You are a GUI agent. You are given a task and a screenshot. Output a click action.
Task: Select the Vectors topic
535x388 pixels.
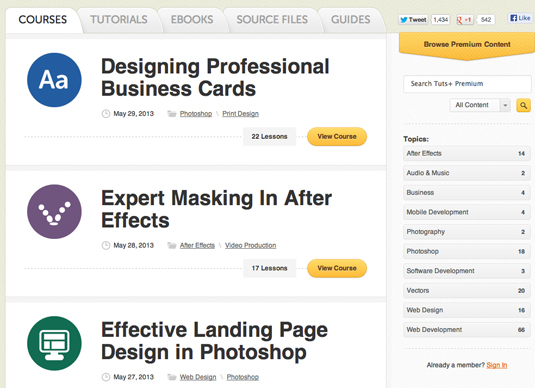click(466, 291)
